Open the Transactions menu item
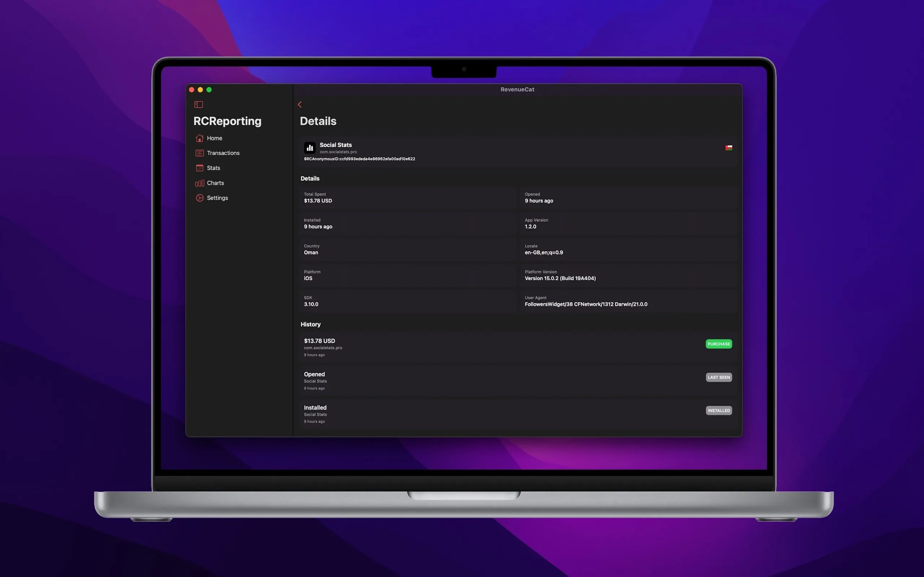924x577 pixels. (223, 153)
